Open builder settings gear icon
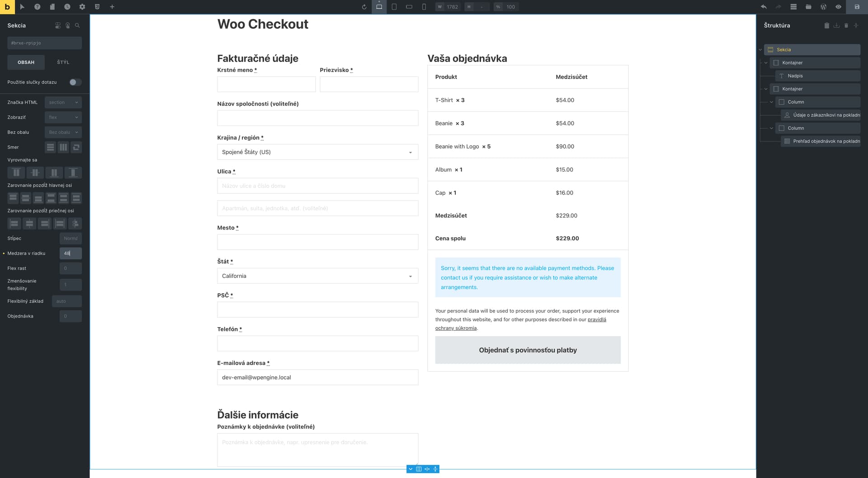The width and height of the screenshot is (868, 478). pyautogui.click(x=82, y=7)
